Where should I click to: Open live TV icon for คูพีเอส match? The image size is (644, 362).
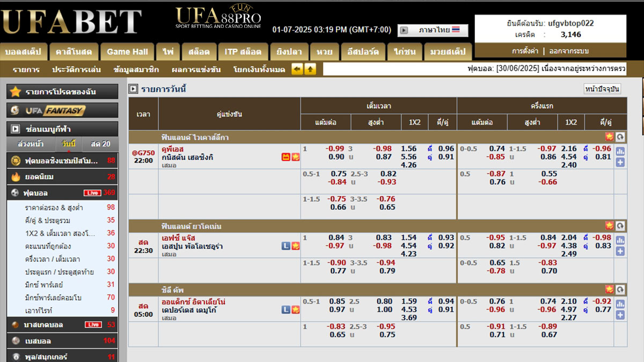click(286, 157)
